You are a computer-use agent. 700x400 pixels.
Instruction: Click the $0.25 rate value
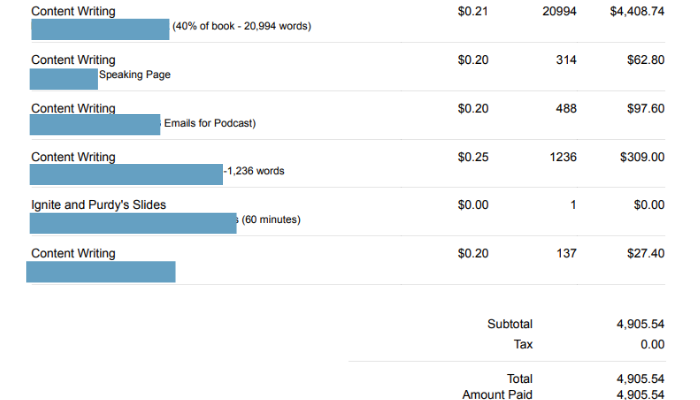(x=473, y=157)
